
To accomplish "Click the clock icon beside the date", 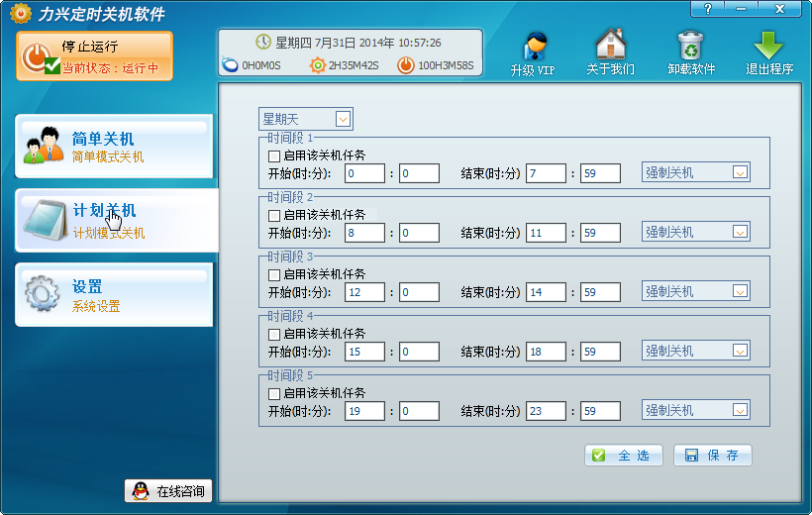I will pyautogui.click(x=263, y=42).
